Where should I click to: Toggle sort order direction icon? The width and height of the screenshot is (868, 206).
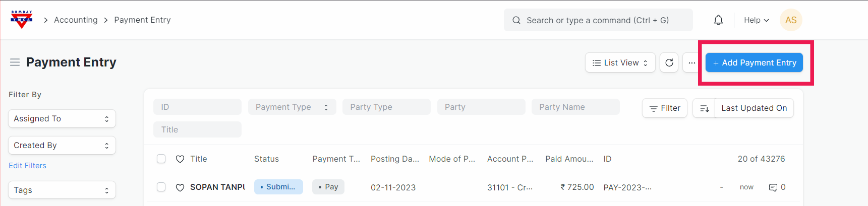point(704,108)
